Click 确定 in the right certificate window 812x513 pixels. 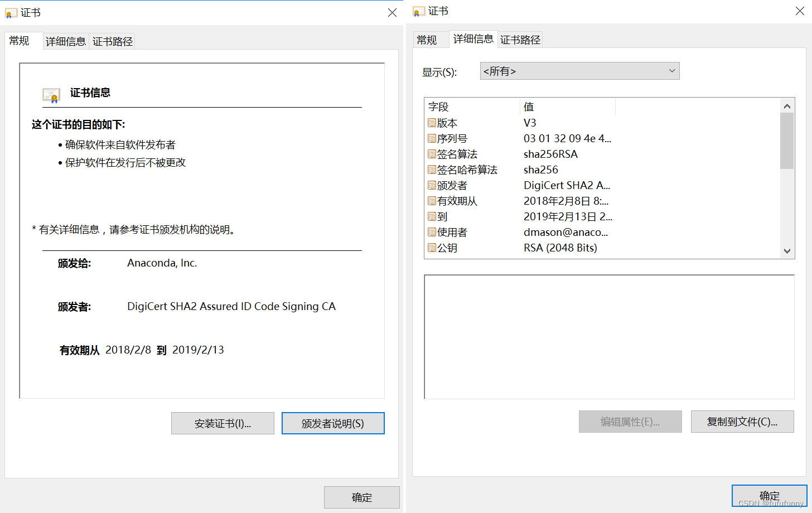[770, 496]
